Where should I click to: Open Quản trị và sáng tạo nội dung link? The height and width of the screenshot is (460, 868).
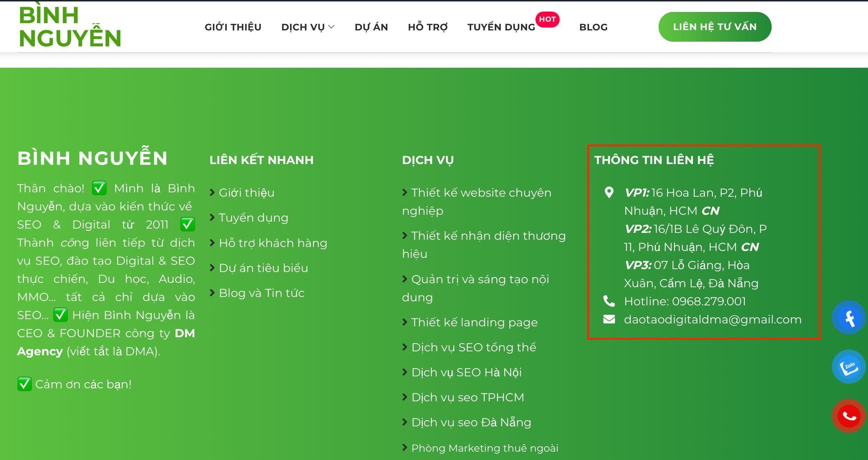click(x=476, y=288)
